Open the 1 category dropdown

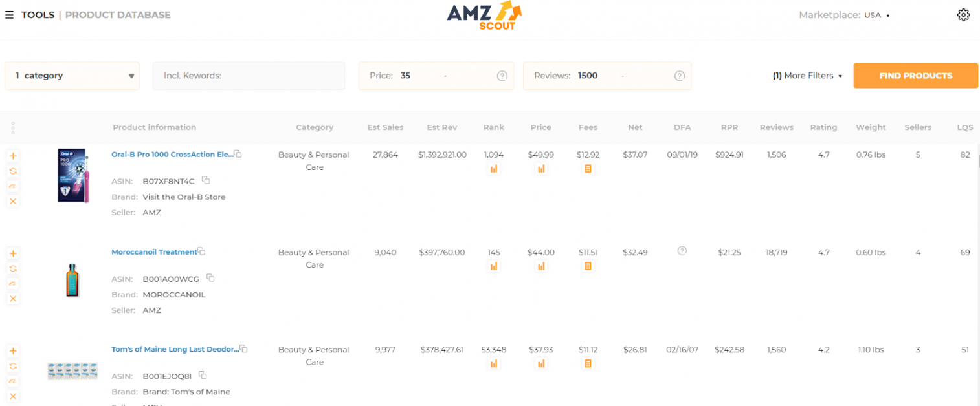point(72,76)
